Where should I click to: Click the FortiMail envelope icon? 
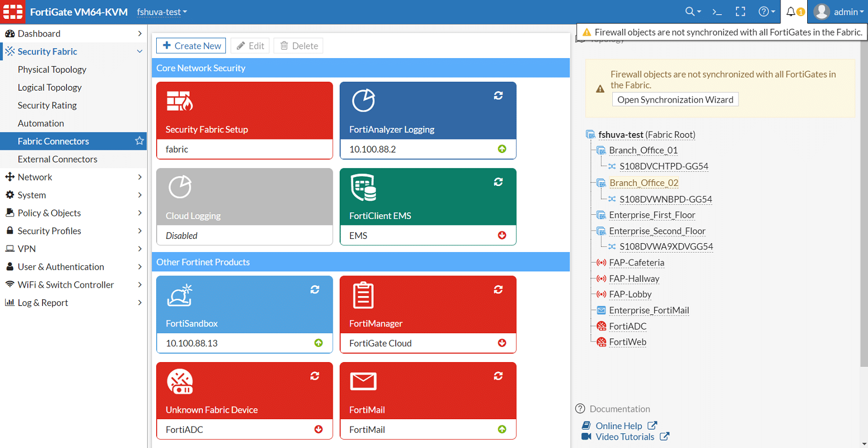pos(363,381)
